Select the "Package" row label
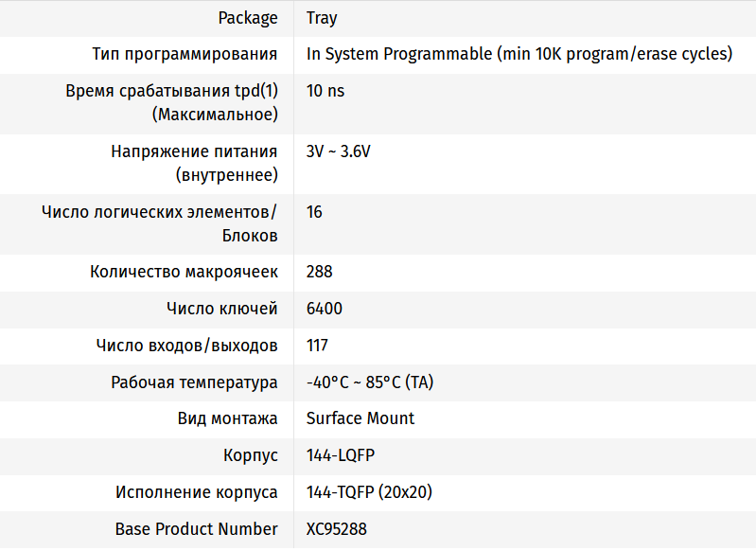756x551 pixels. tap(248, 18)
